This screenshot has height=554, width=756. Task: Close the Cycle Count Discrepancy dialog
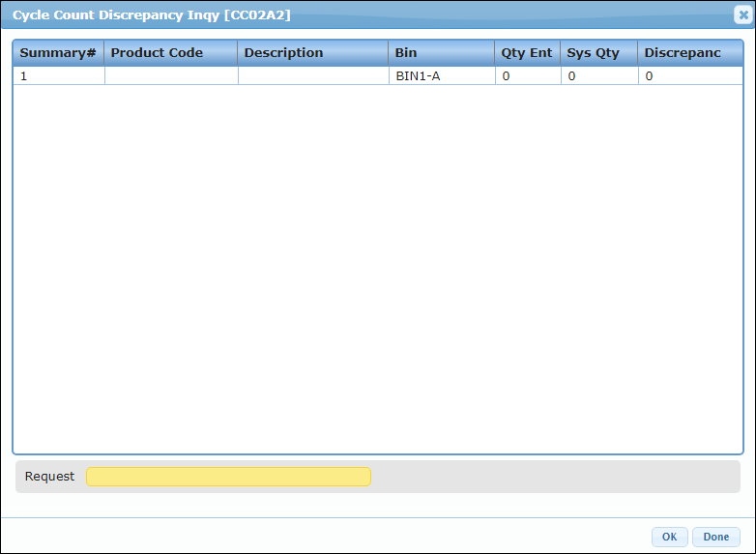[742, 15]
